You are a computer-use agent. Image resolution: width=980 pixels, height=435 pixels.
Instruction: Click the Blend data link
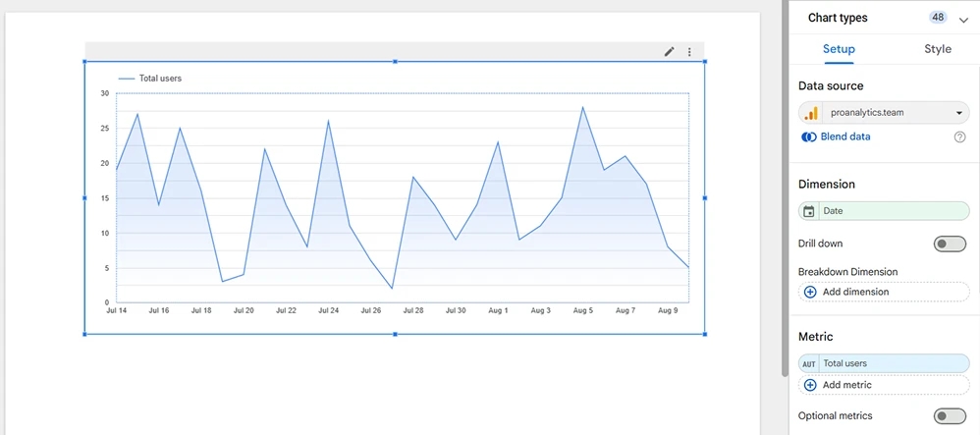coord(845,136)
